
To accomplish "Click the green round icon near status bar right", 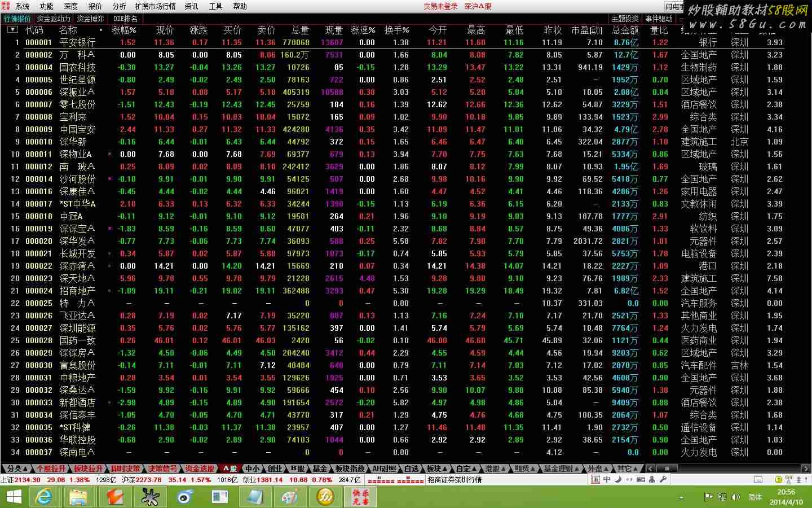I will [779, 480].
